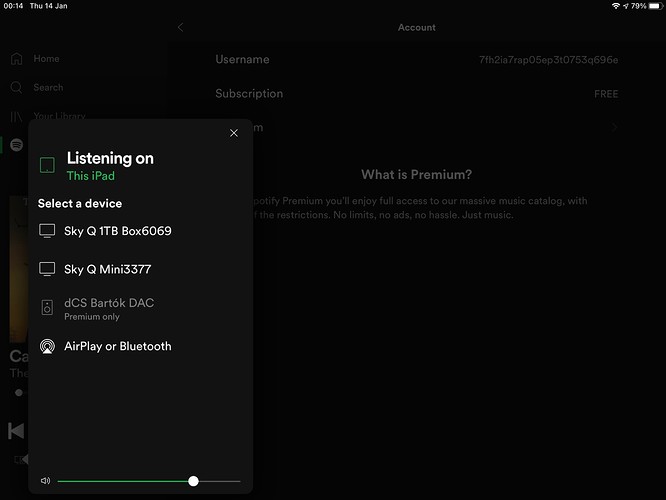Click the Home house icon
The height and width of the screenshot is (500, 666).
point(17,59)
